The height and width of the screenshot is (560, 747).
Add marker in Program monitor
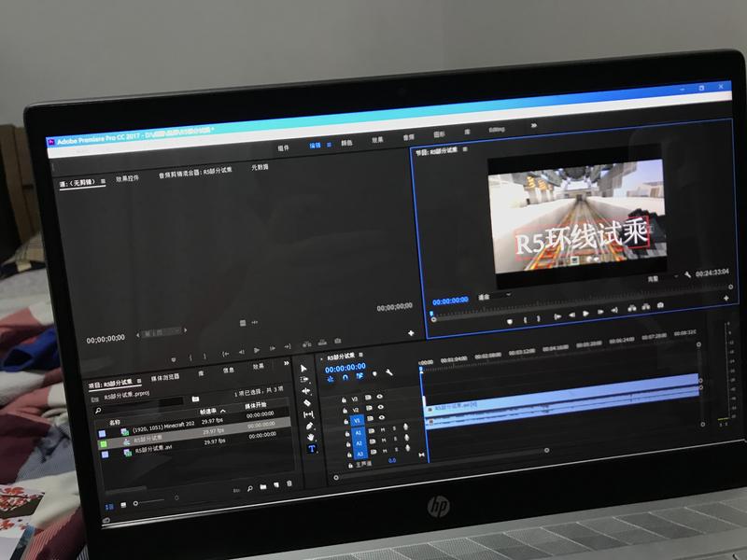tap(510, 321)
